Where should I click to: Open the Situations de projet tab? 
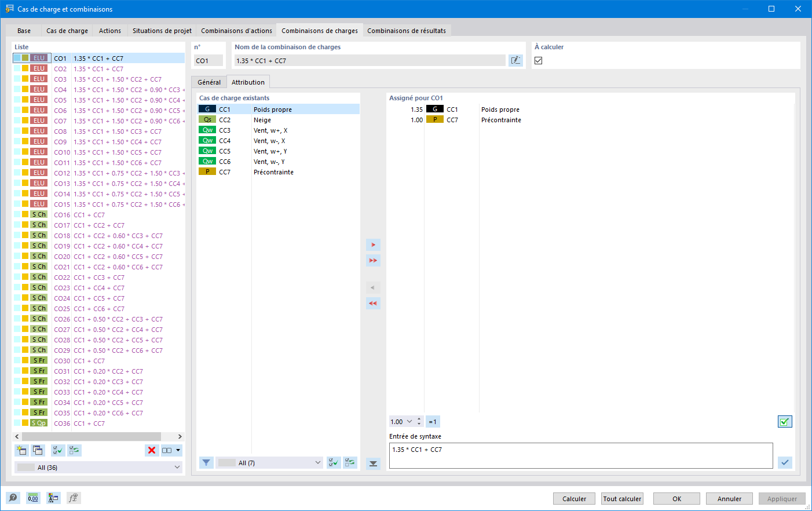(162, 31)
